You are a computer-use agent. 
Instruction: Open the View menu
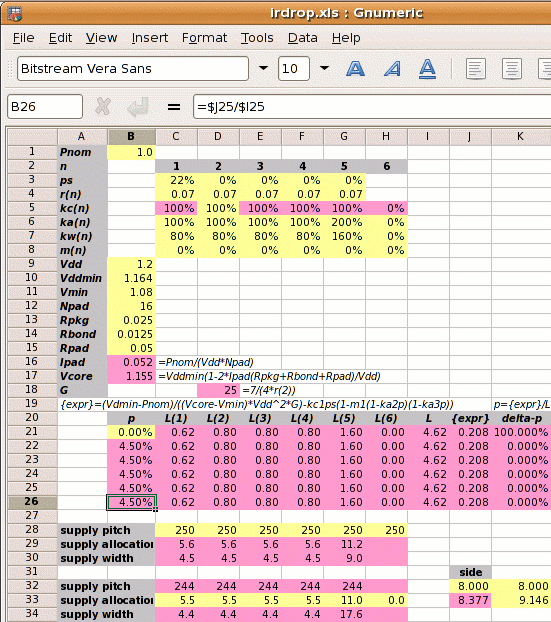tap(102, 38)
